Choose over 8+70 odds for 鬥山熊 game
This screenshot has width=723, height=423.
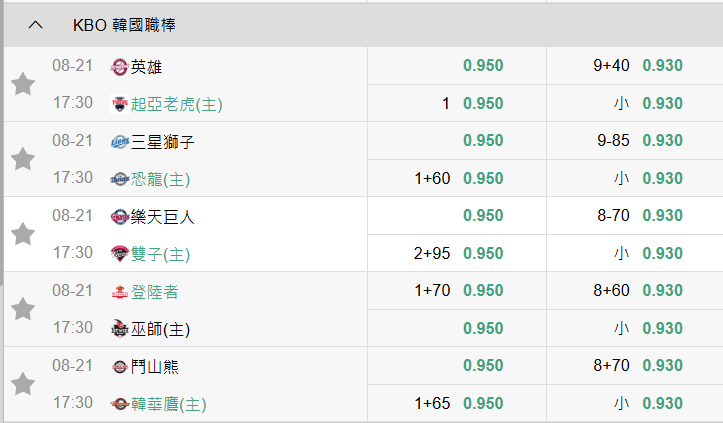click(x=662, y=366)
